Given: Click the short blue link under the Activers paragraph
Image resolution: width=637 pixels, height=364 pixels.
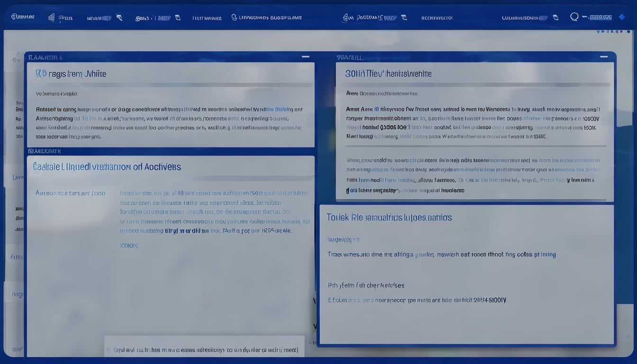Looking at the screenshot, I should point(129,246).
